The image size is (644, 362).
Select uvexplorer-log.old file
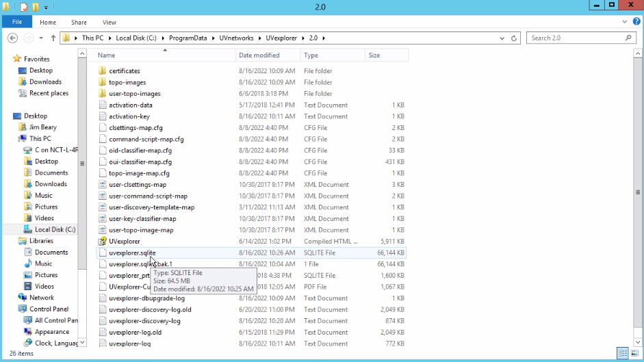point(135,333)
